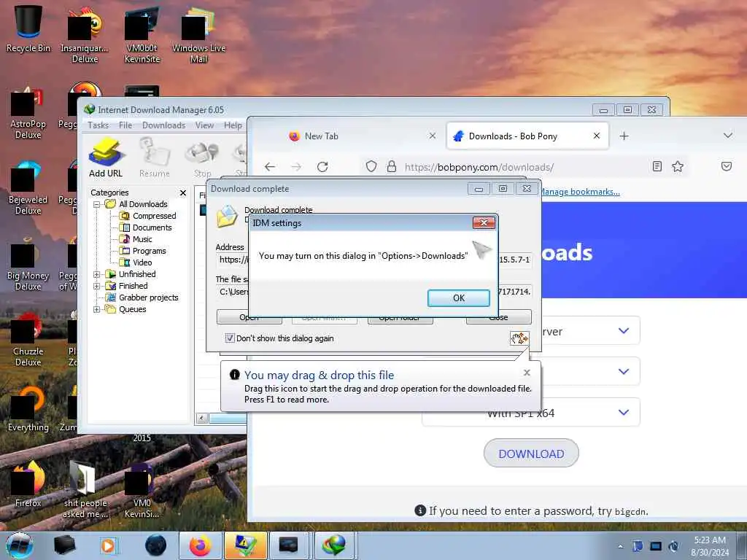Screen dimensions: 747x560
Task: Open the middle dropdown on Bob Pony page
Action: (x=591, y=371)
